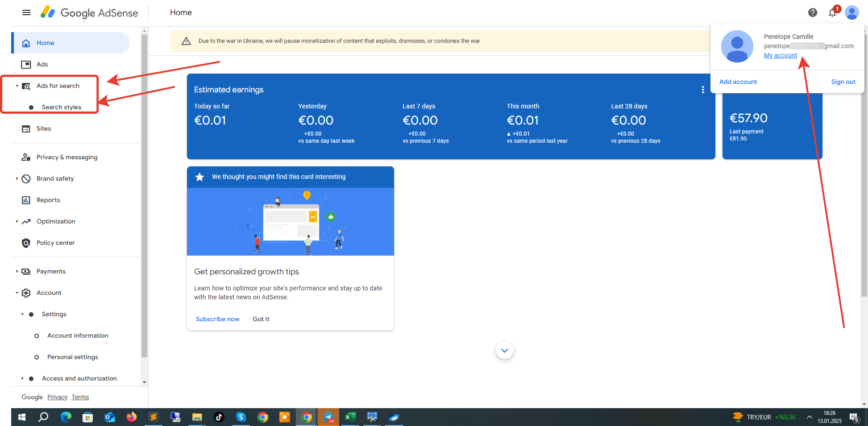
Task: Click the TRY/EUR currency widget in the taskbar
Action: [764, 417]
